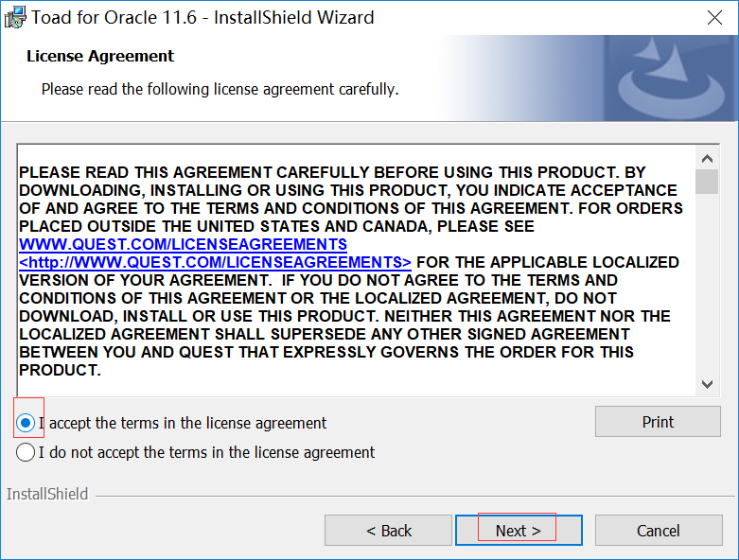Click the license text scroll down arrow
The image size is (739, 560).
click(707, 384)
